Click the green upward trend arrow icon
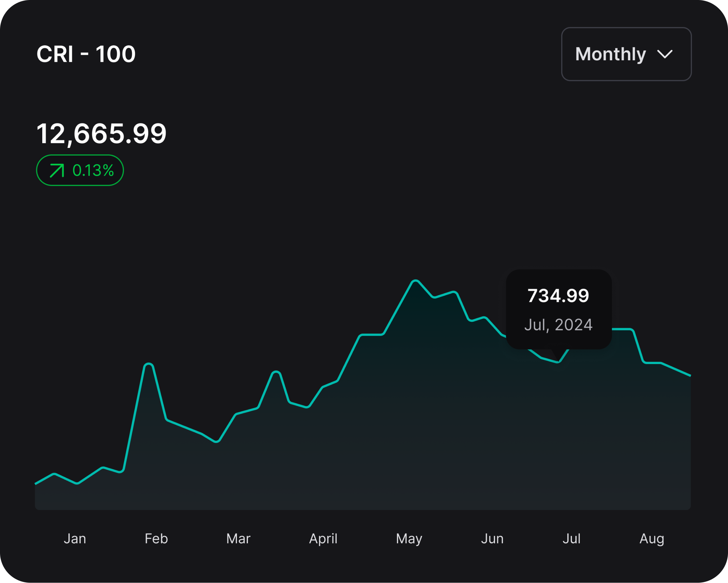Screen dimensions: 728x583 point(57,170)
